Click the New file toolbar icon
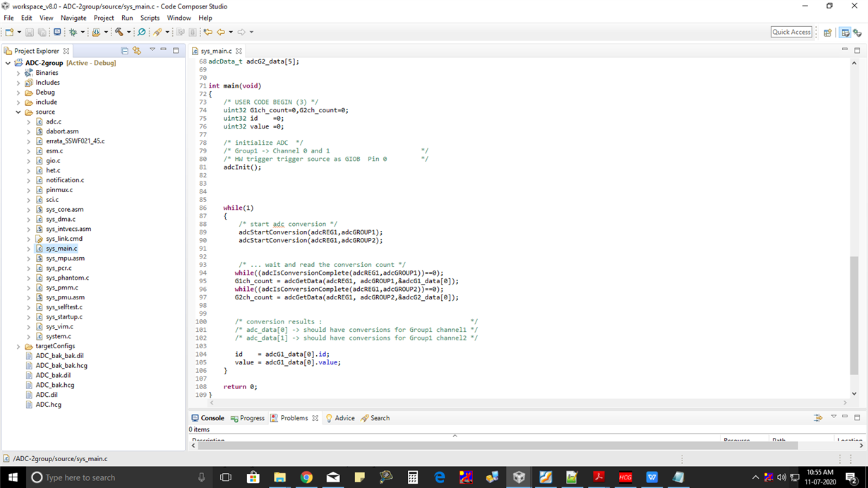868x488 pixels. pos(9,32)
